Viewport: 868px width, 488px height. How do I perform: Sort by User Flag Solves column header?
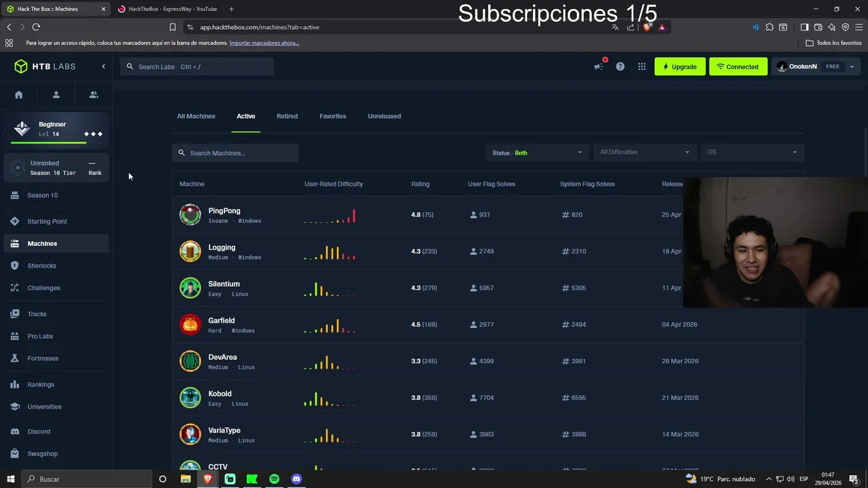click(492, 184)
